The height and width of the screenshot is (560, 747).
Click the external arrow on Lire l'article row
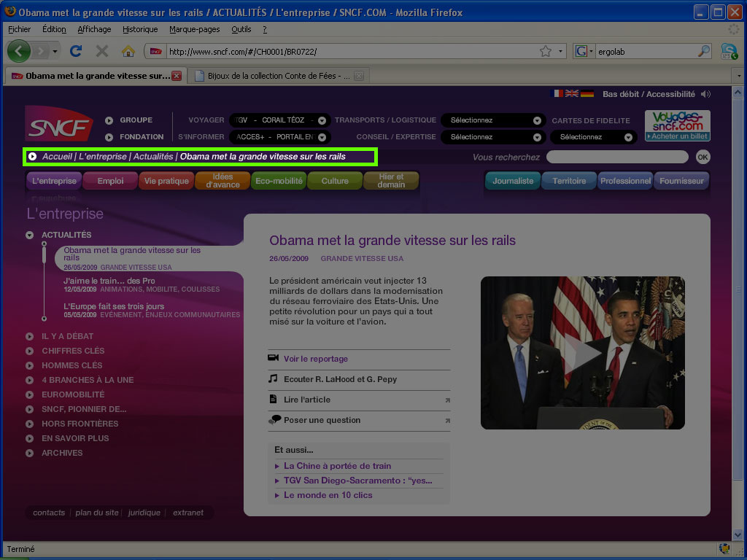(x=447, y=400)
